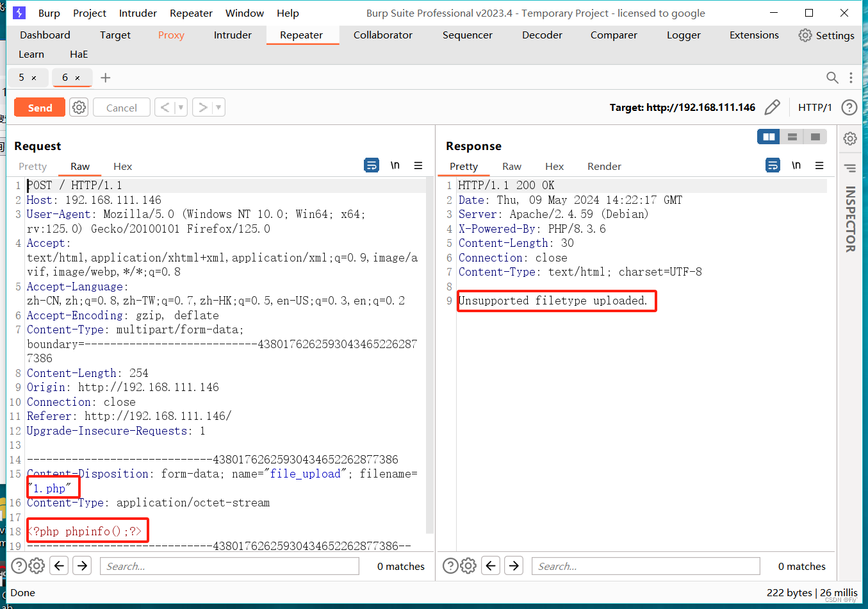Viewport: 868px width, 609px height.
Task: Open request search settings gear
Action: 37,565
